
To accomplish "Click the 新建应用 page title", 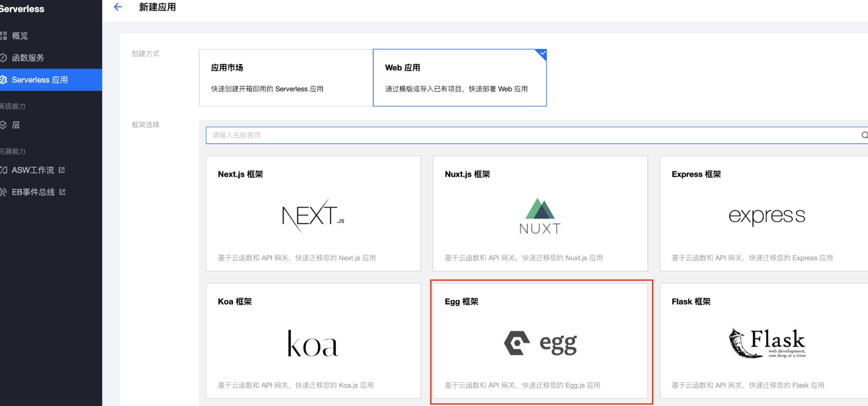I will pos(158,7).
